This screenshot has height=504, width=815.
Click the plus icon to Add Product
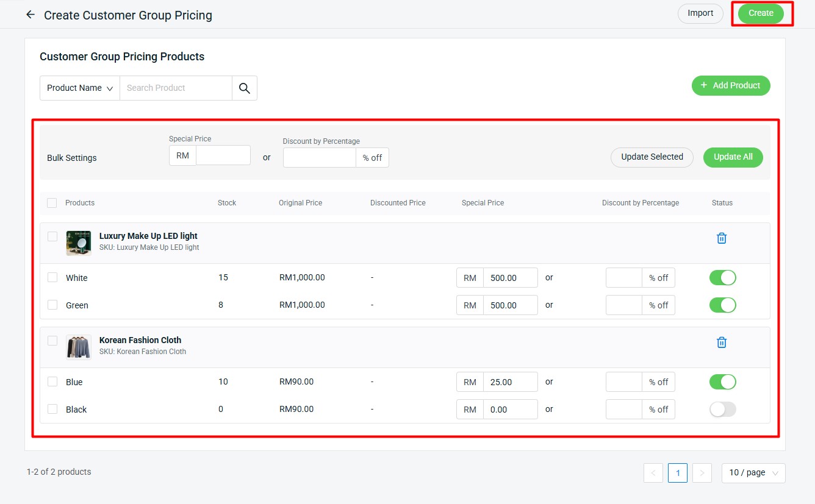(703, 85)
